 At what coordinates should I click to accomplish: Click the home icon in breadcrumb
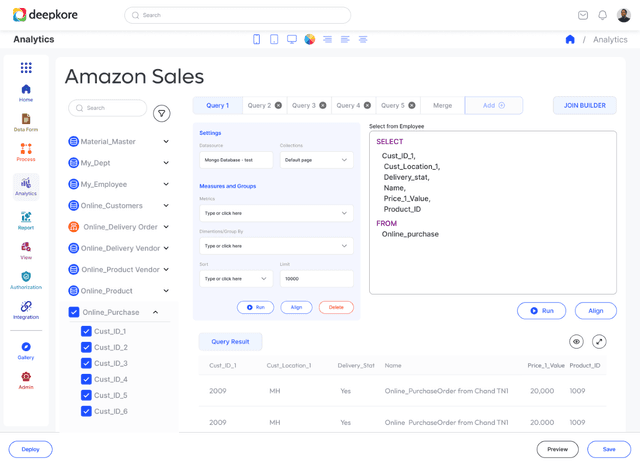click(570, 40)
